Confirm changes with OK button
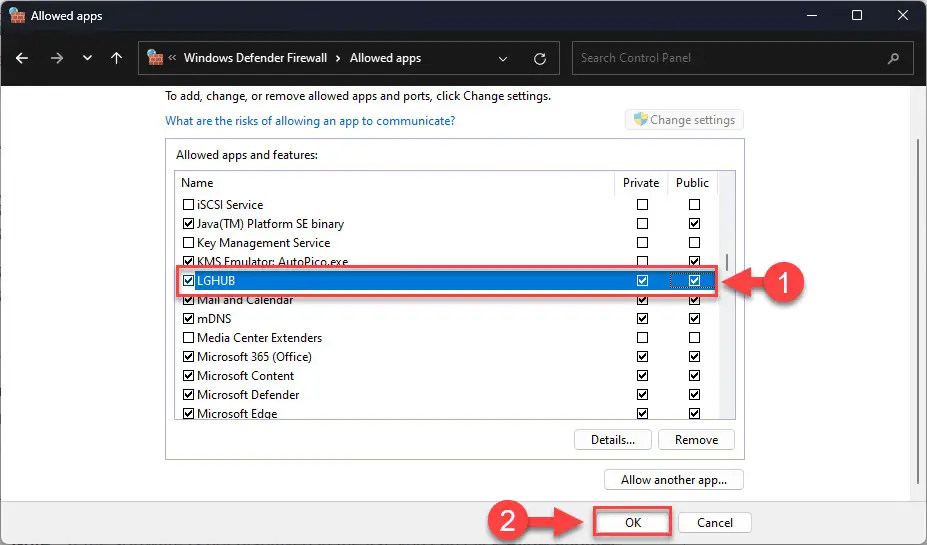Screen dimensions: 927x545 point(633,523)
